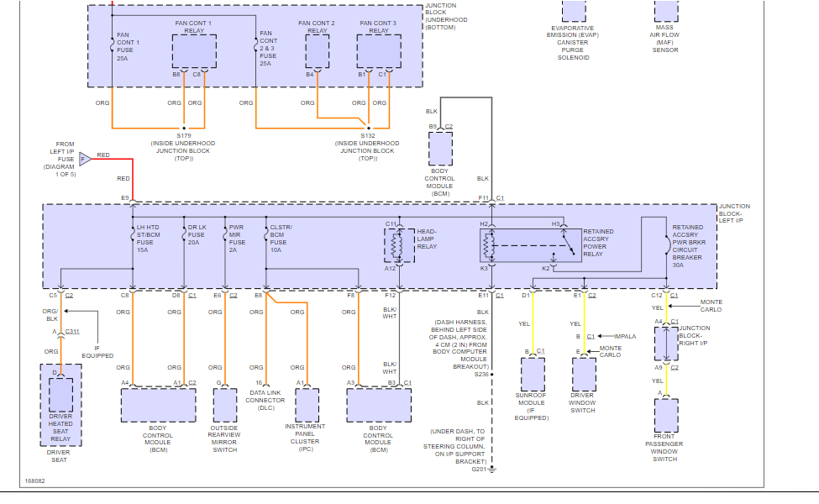Click the S179 splice point
The height and width of the screenshot is (504, 819).
click(x=184, y=128)
